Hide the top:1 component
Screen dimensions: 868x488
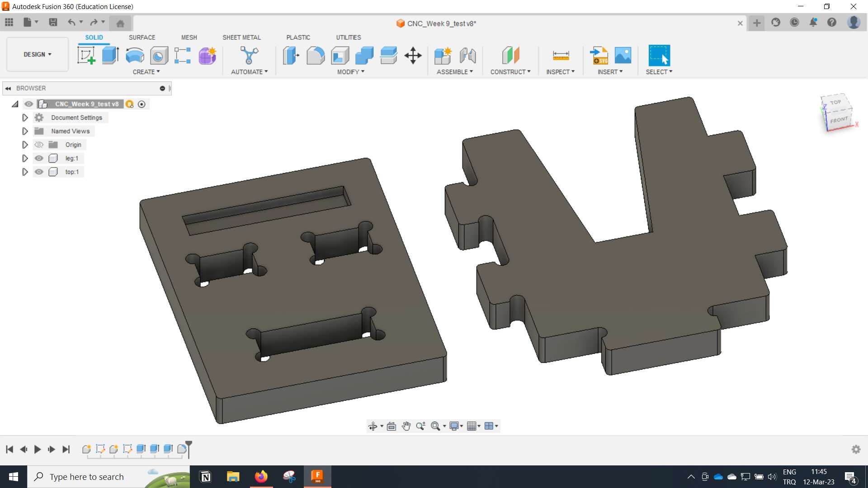pos(39,172)
